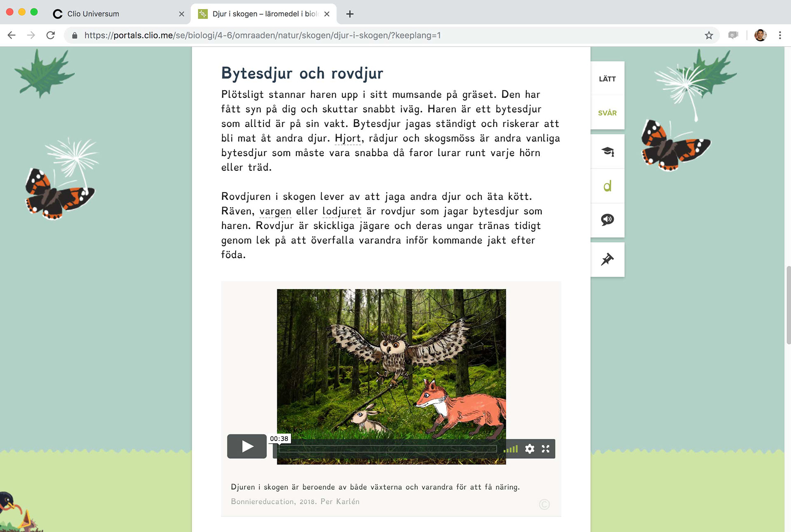Screen dimensions: 791x532
Task: Click the underlined word Hjort
Action: (348, 138)
